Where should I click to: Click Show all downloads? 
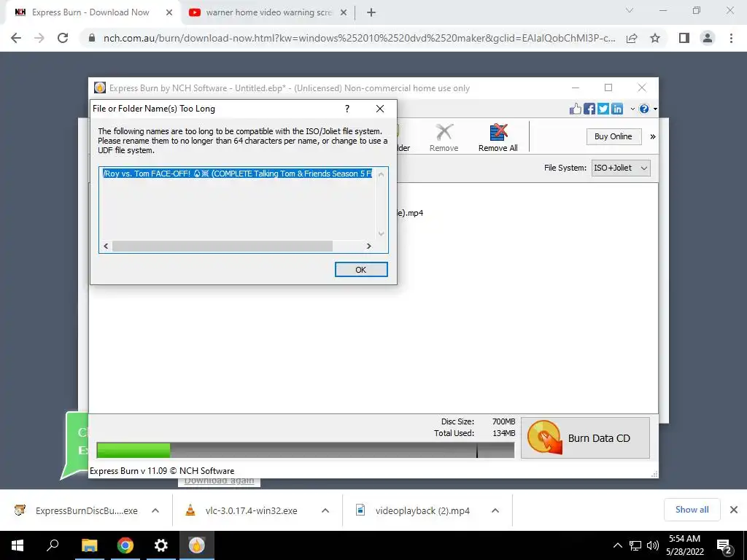pos(692,510)
